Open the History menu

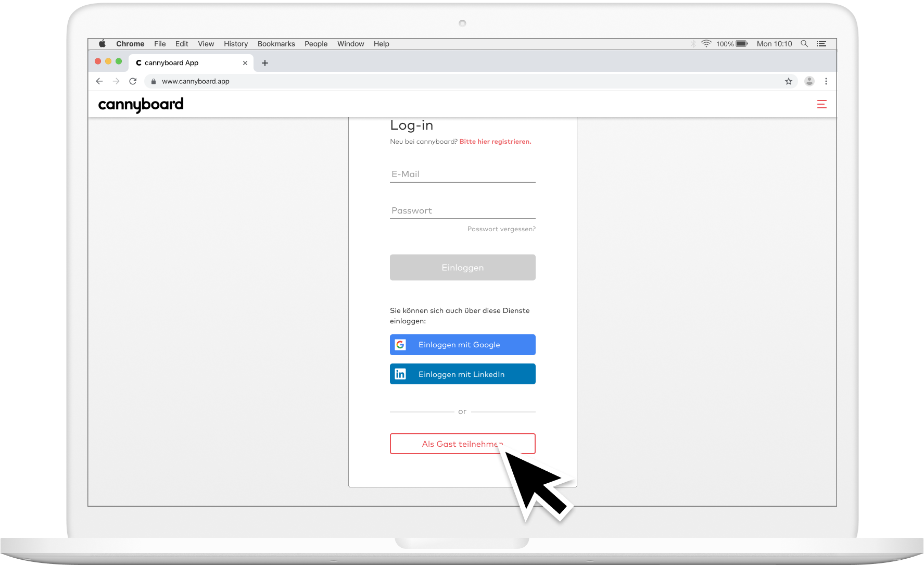pyautogui.click(x=236, y=44)
